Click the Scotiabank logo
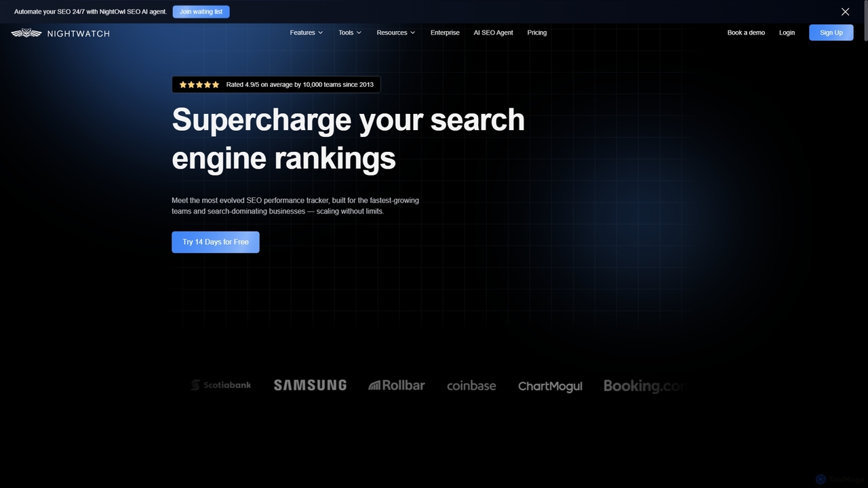The image size is (868, 488). coord(221,385)
